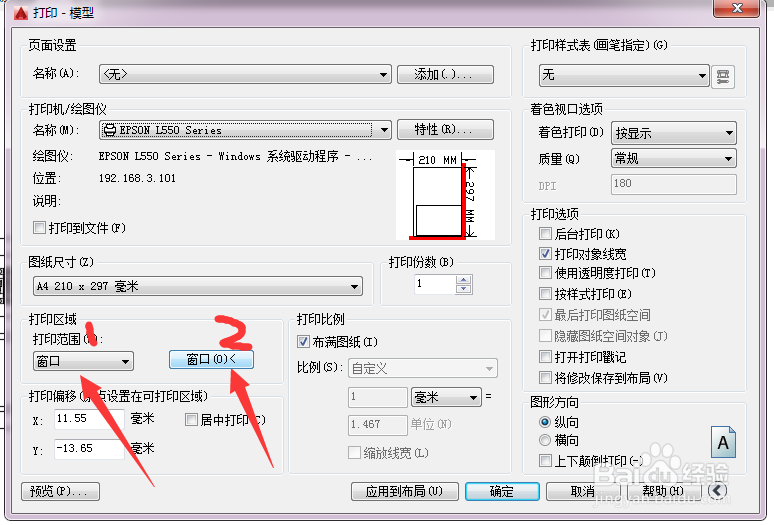Open the EPSON L550 printer name dropdown
Image resolution: width=774 pixels, height=525 pixels.
(245, 130)
